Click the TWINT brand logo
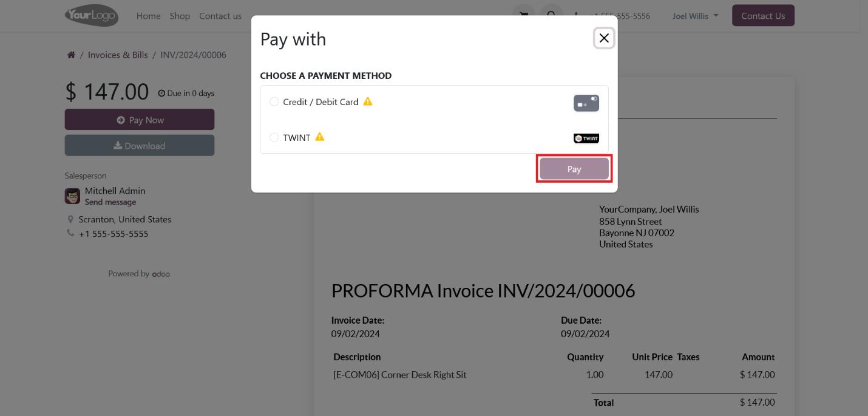868x416 pixels. (x=586, y=138)
